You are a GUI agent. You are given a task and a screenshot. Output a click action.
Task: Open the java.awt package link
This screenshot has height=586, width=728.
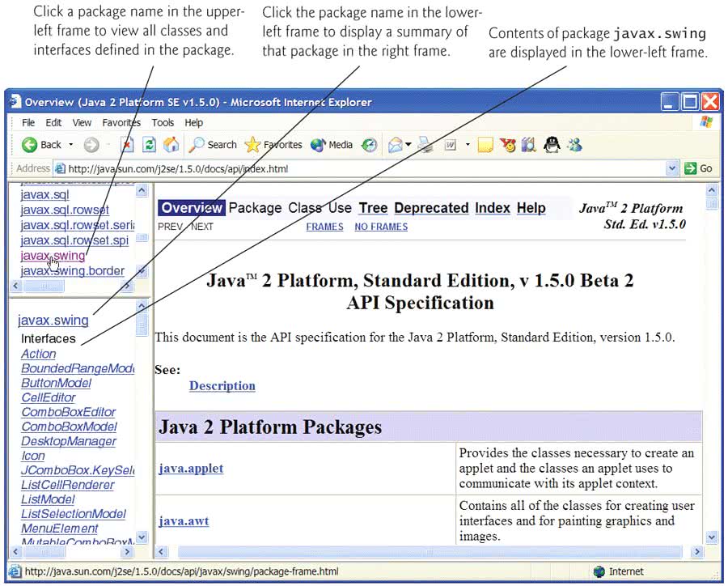coord(184,521)
